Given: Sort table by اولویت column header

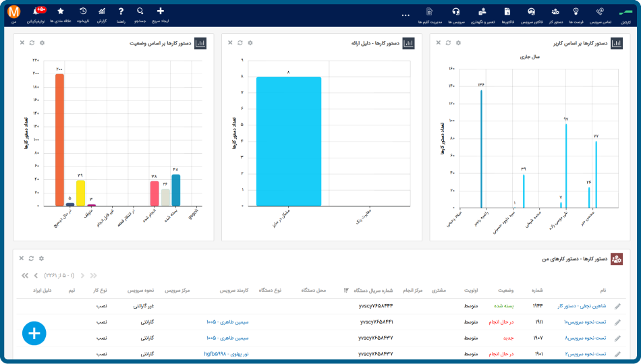Looking at the screenshot, I should click(x=471, y=291).
